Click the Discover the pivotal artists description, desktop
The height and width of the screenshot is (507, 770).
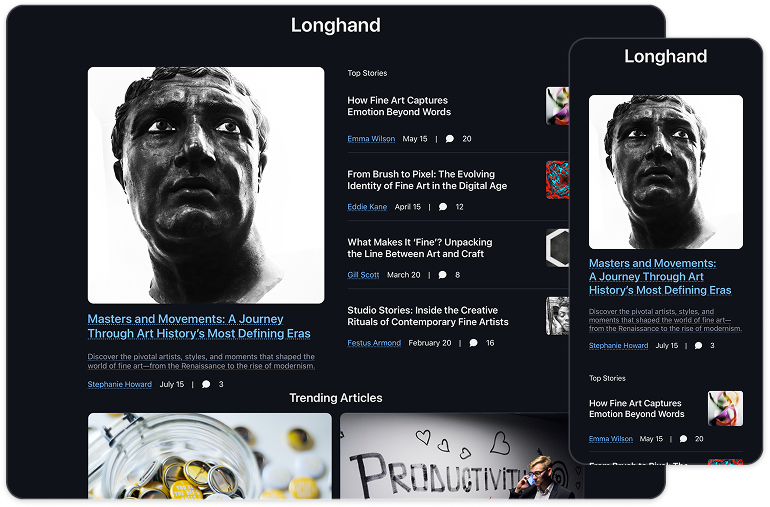point(201,361)
